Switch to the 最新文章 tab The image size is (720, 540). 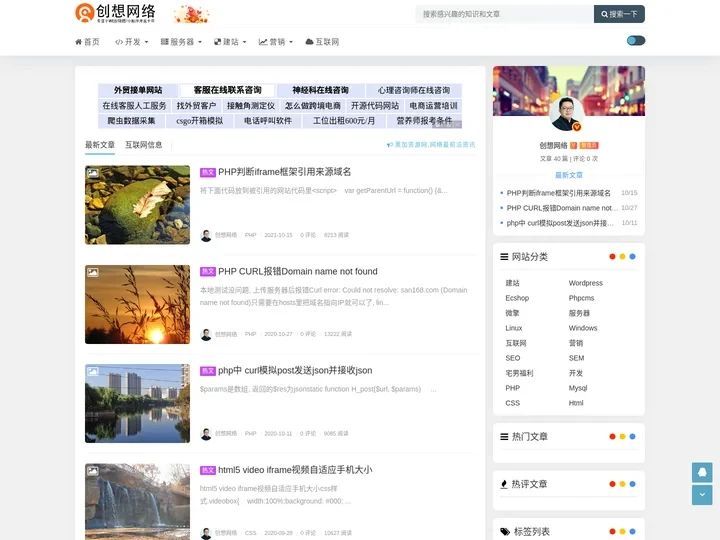click(100, 145)
